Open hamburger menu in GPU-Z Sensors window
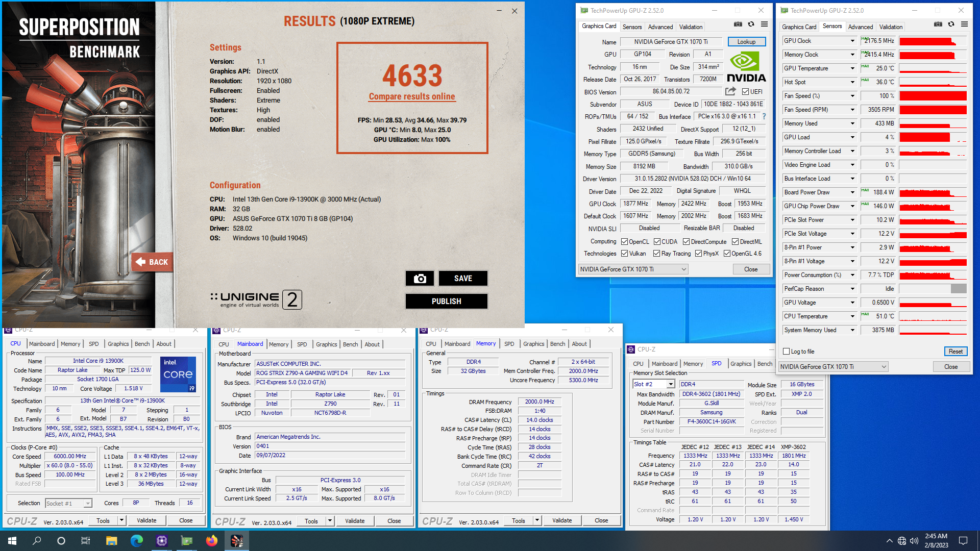The image size is (980, 551). pos(964,24)
